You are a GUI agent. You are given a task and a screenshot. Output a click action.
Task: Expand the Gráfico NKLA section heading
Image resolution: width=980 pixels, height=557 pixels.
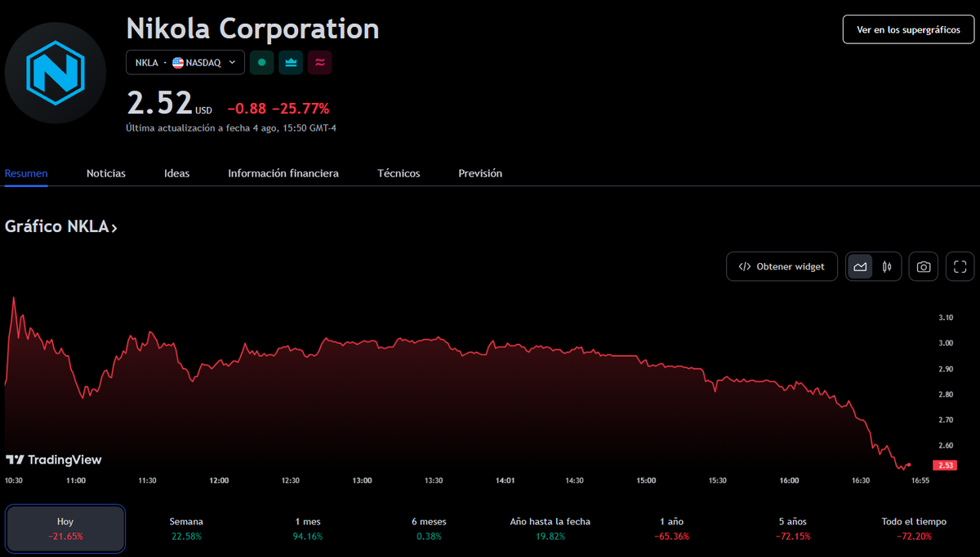[61, 226]
